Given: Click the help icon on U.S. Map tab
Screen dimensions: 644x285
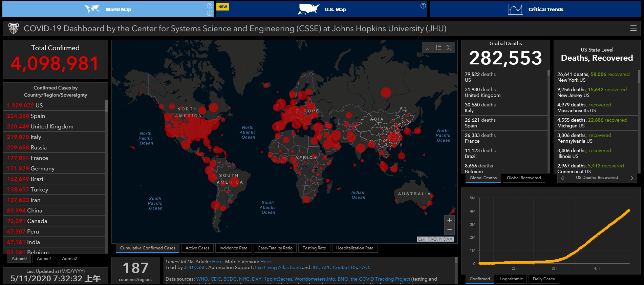Looking at the screenshot, I should (x=423, y=6).
